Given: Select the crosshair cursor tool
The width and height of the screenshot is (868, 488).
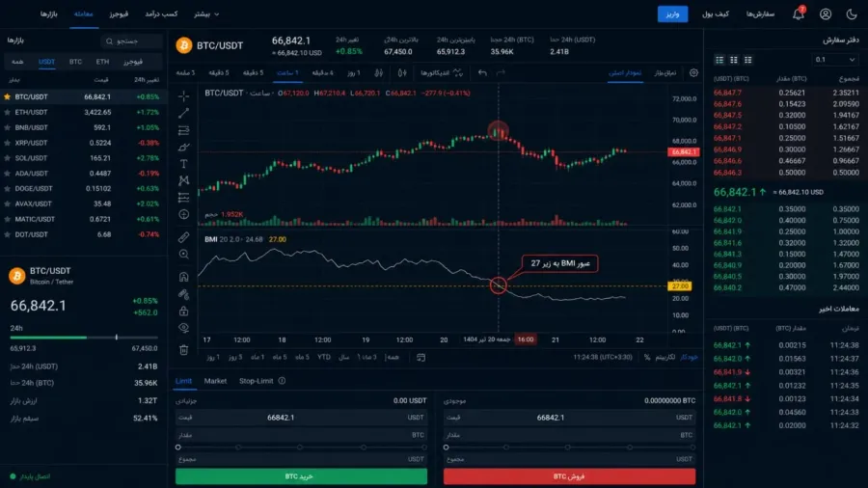Looking at the screenshot, I should coord(184,96).
